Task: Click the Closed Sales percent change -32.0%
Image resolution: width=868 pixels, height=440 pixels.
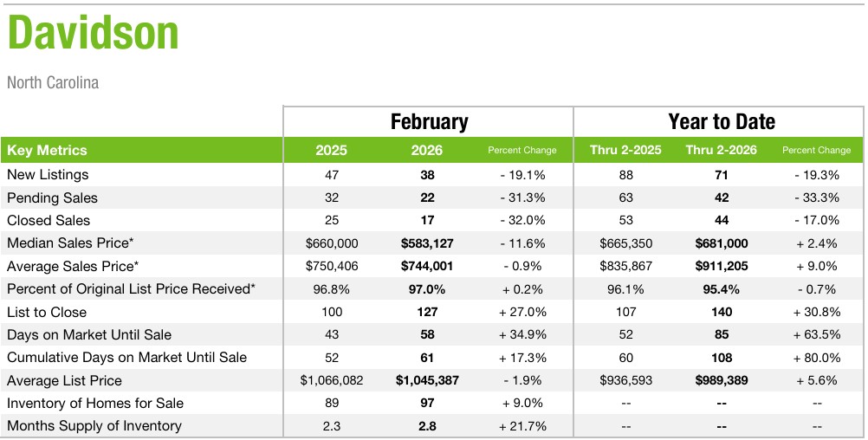Action: [x=521, y=221]
